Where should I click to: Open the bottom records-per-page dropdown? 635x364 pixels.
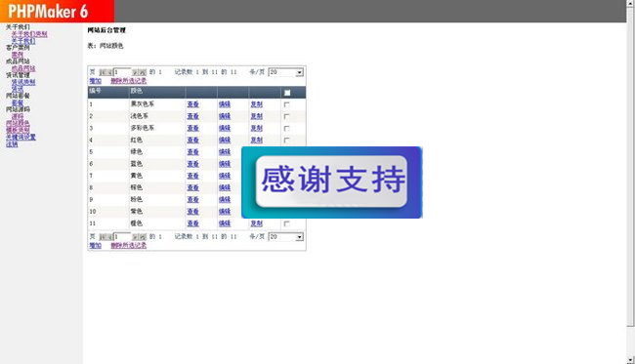pos(286,237)
